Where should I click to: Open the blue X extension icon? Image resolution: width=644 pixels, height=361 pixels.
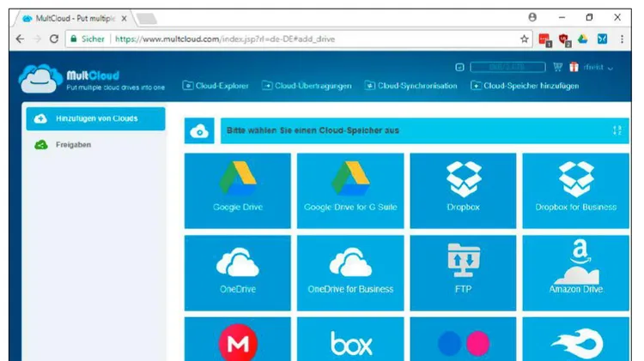point(602,39)
